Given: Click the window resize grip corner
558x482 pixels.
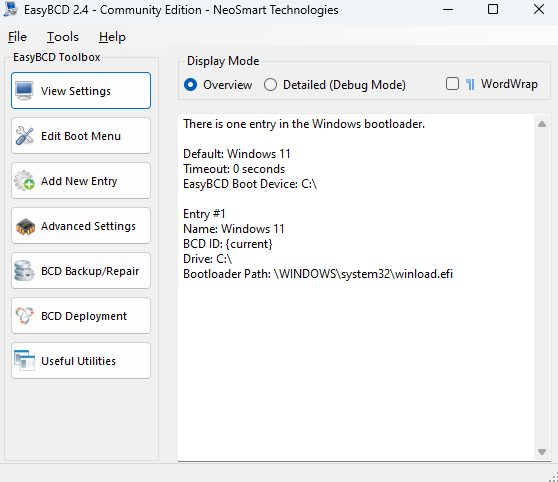Looking at the screenshot, I should 553,477.
